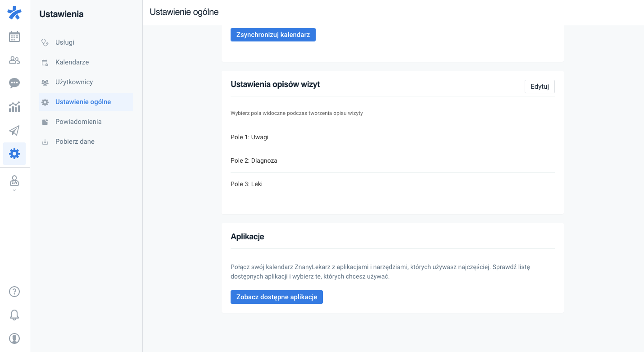Viewport: 644px width, 352px height.
Task: Open the Powiadomienia settings section
Action: pyautogui.click(x=86, y=122)
